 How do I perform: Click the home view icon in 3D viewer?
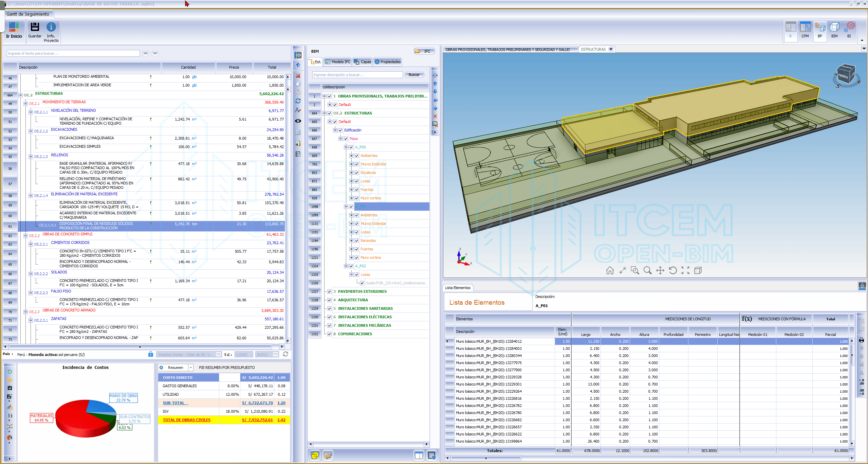coord(610,270)
